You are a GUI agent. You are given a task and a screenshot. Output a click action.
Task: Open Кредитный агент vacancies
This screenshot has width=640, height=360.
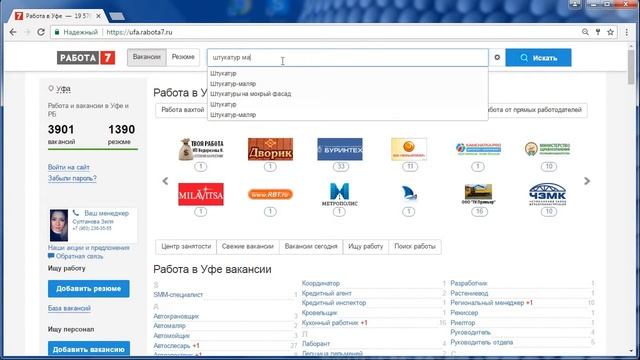327,293
